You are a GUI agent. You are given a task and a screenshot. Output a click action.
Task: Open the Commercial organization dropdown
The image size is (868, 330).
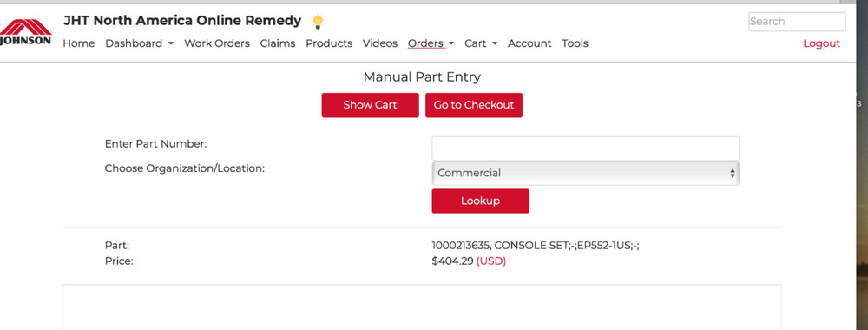tap(585, 173)
